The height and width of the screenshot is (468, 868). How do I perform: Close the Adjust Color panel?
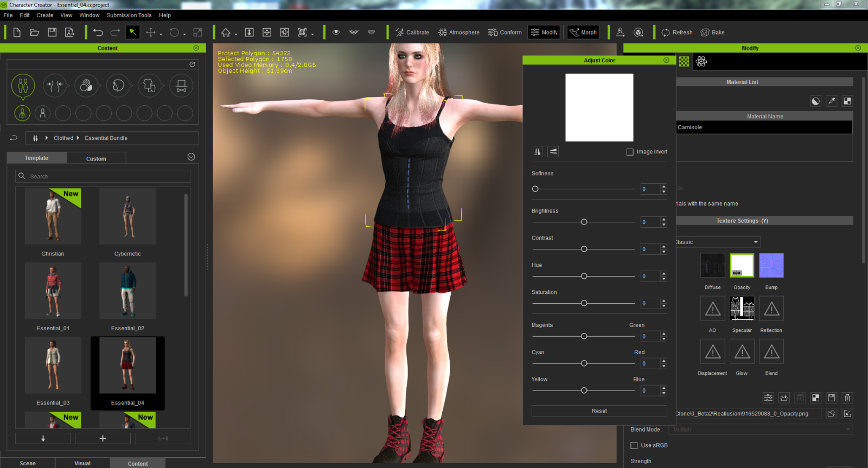point(666,60)
